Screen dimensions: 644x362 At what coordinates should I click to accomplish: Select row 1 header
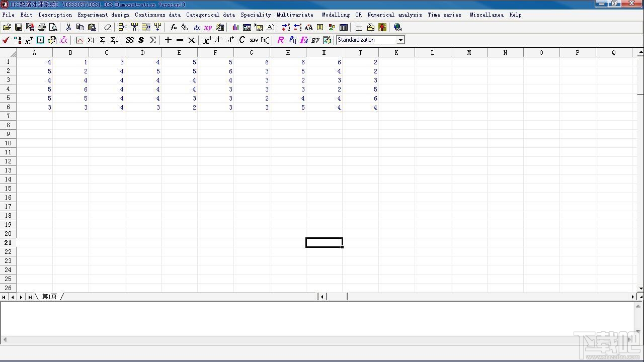[8, 62]
